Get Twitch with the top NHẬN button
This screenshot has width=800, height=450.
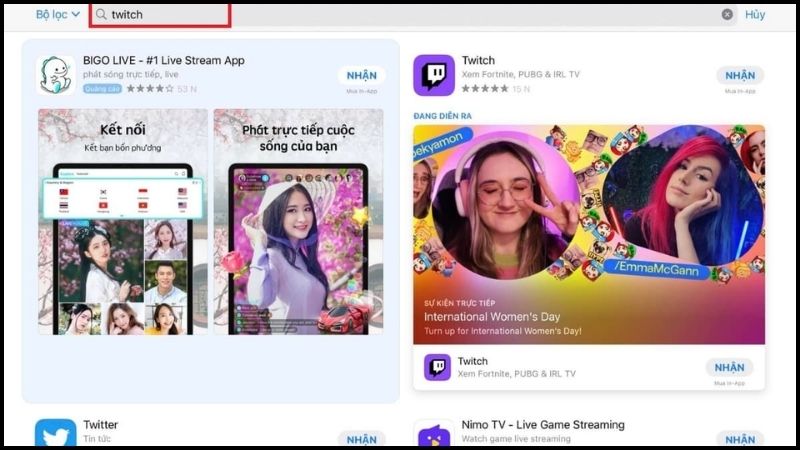click(740, 76)
